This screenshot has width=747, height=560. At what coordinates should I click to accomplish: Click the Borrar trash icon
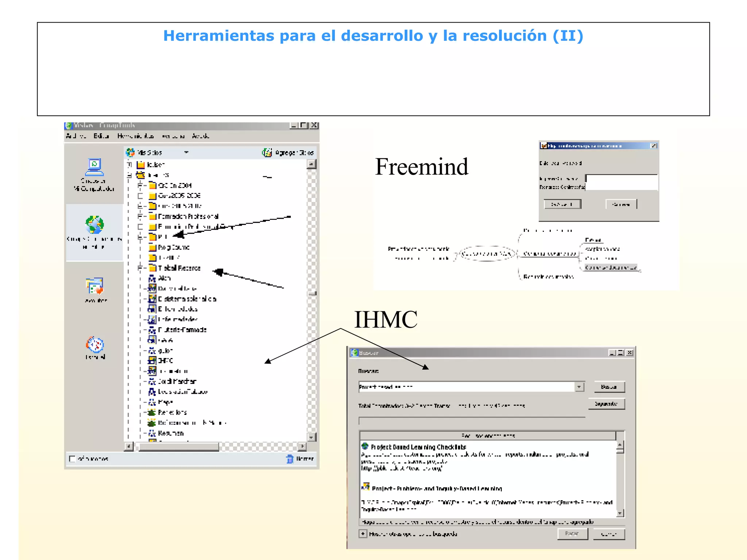pyautogui.click(x=290, y=459)
